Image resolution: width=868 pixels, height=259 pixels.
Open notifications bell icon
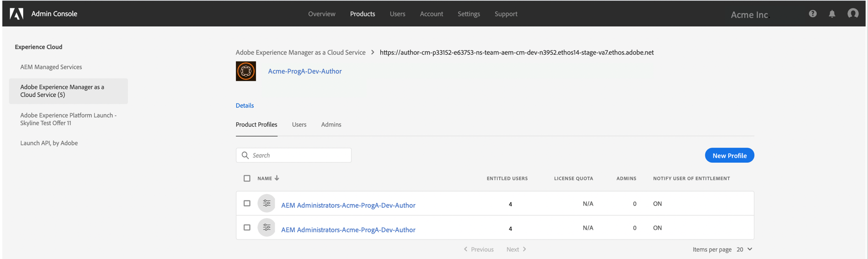point(832,14)
